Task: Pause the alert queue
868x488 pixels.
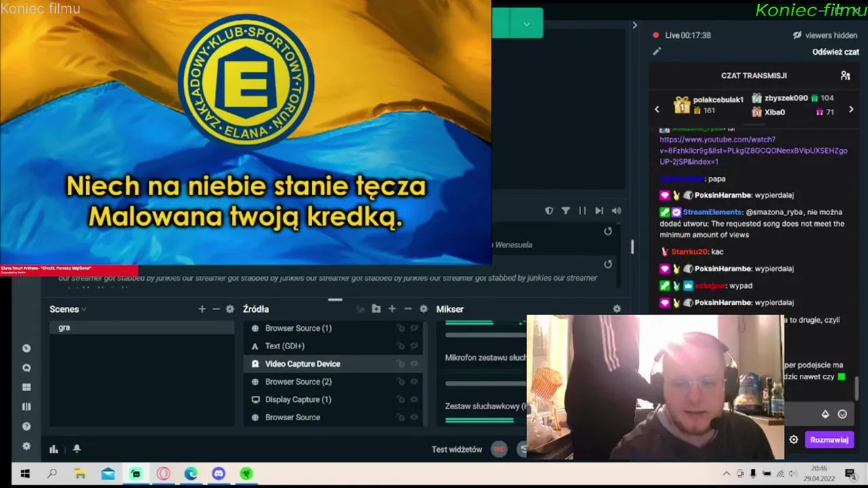Action: (582, 211)
